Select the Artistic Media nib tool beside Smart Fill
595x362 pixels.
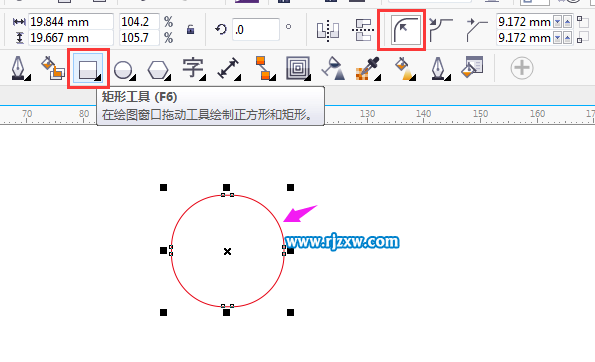point(19,68)
